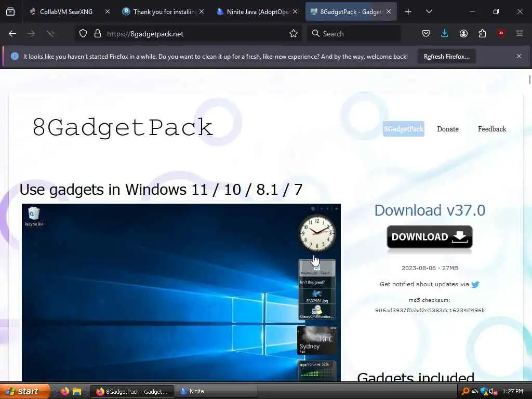Select the 8GadgetPack browser tab
Screen dimensions: 532x399
[351, 12]
